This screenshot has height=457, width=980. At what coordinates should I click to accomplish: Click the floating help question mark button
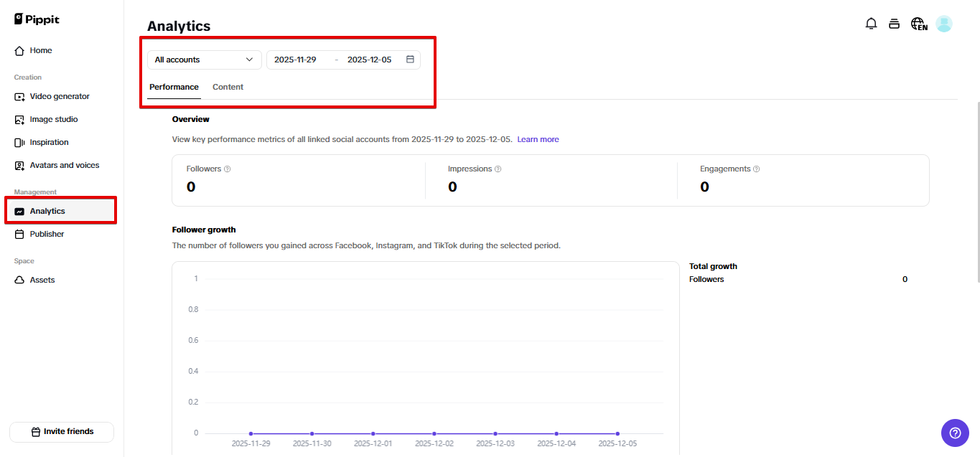pyautogui.click(x=954, y=433)
